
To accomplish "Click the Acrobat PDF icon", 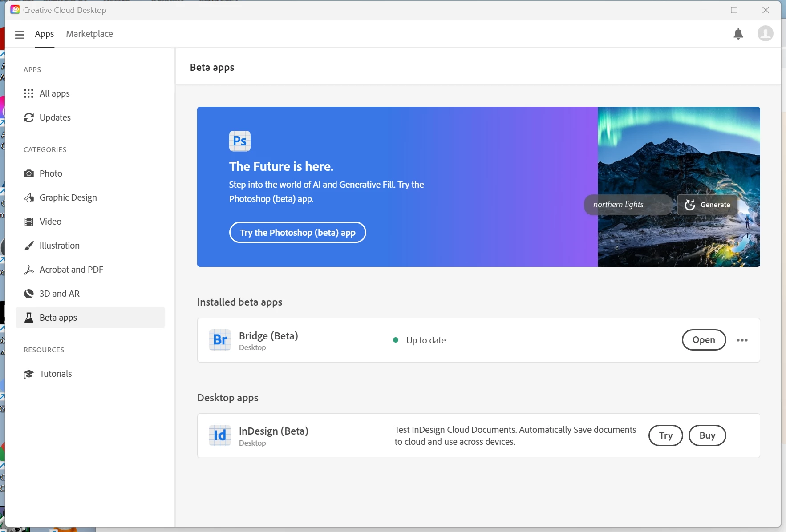I will [x=29, y=270].
